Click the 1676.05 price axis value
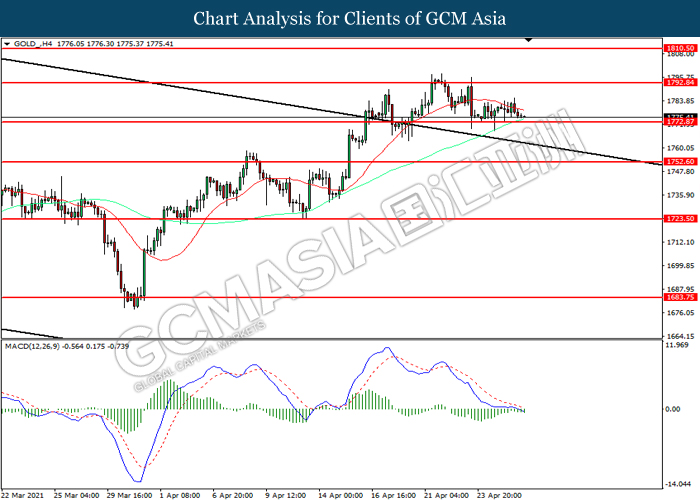 [x=680, y=312]
